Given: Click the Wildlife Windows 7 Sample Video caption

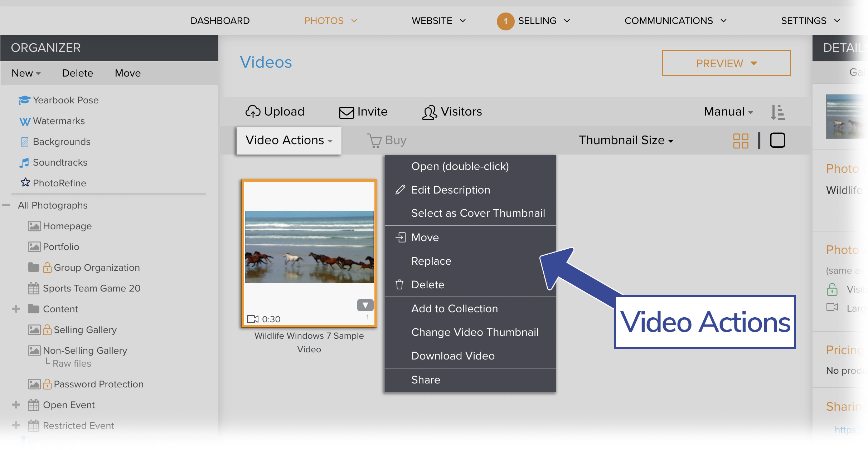Looking at the screenshot, I should point(309,342).
